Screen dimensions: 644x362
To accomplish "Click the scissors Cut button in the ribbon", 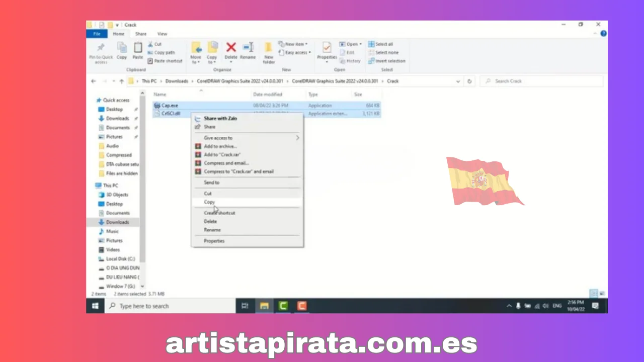I will 155,44.
